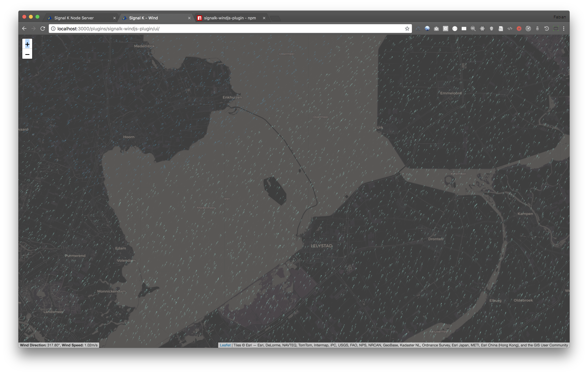This screenshot has height=374, width=588.
Task: Go back to previous page
Action: click(24, 29)
